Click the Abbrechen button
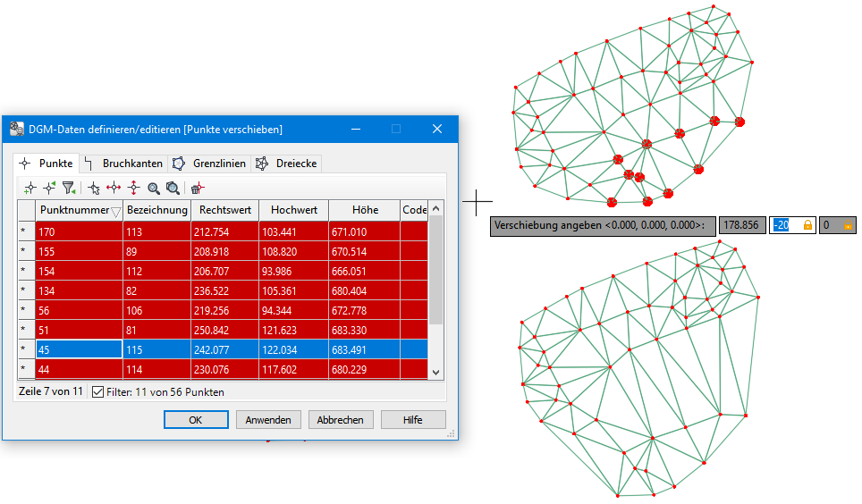 tap(341, 420)
